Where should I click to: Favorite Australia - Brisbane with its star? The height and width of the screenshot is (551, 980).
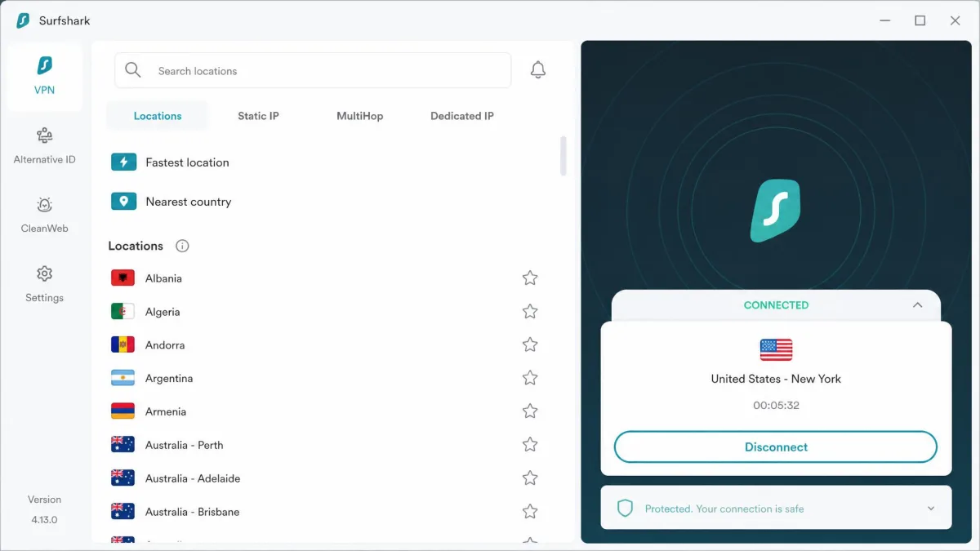tap(530, 512)
